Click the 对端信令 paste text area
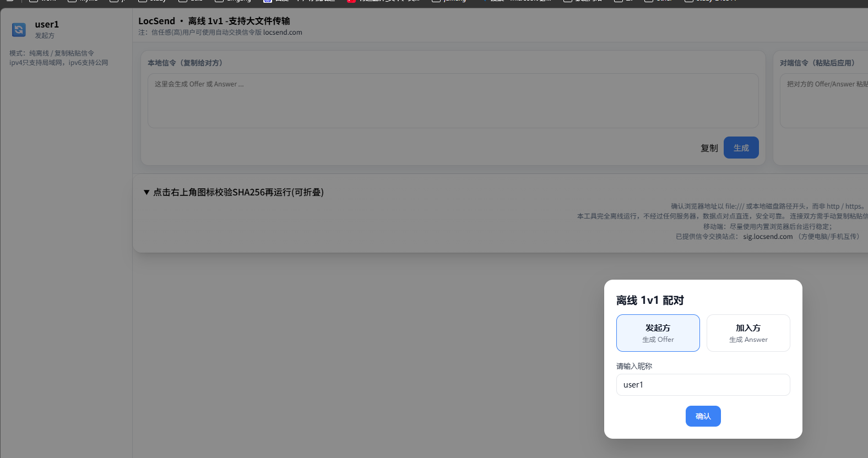Image resolution: width=868 pixels, height=458 pixels. click(x=824, y=101)
